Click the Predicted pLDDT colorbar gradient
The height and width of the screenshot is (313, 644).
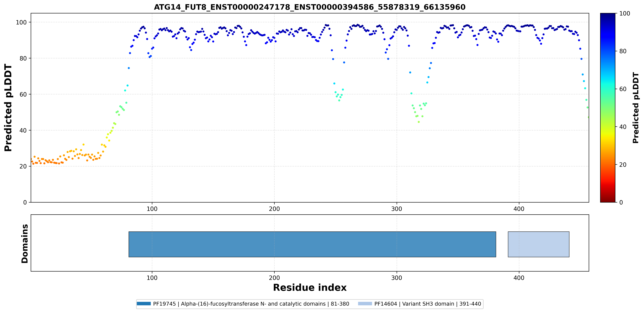[608, 108]
